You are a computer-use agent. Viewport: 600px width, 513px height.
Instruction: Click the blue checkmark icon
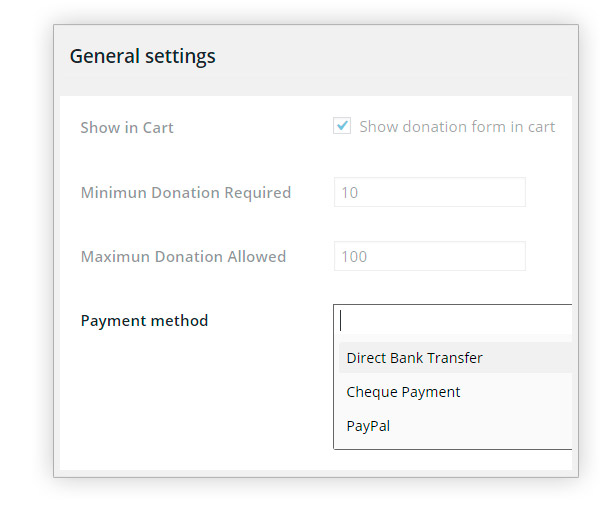coord(342,125)
